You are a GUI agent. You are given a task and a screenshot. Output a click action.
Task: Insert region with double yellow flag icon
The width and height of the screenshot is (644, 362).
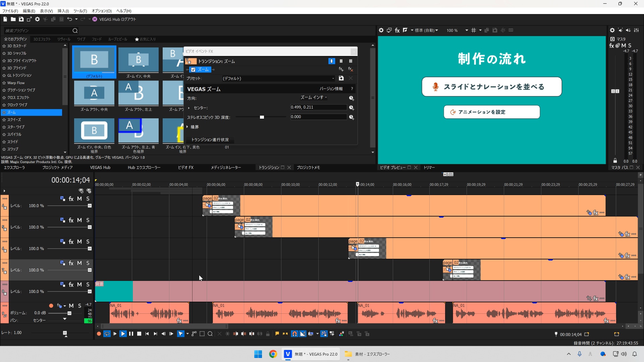tap(285, 334)
